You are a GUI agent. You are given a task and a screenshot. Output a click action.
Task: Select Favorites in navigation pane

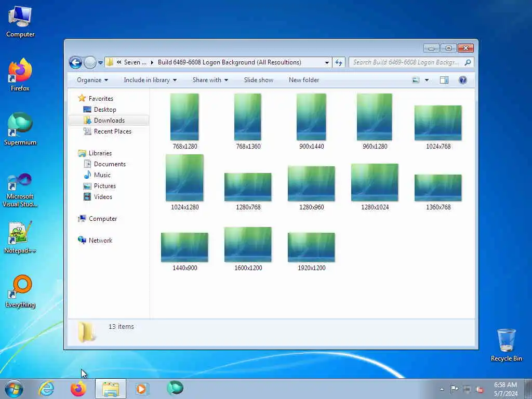[101, 98]
